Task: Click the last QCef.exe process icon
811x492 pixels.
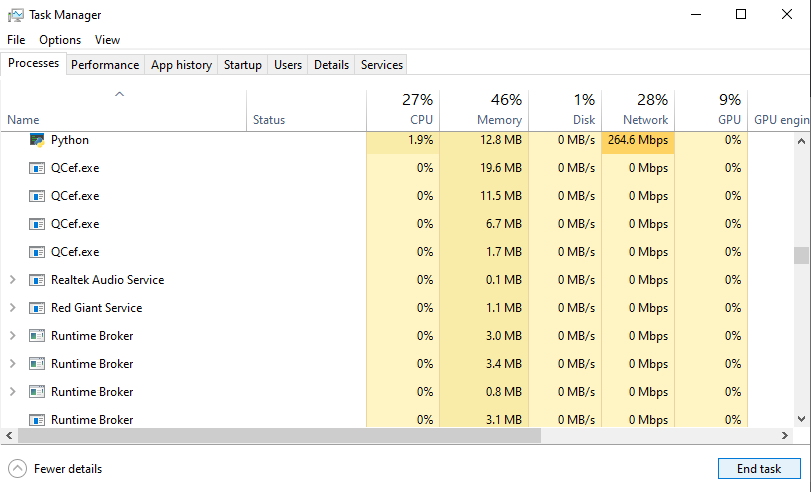Action: (x=37, y=252)
